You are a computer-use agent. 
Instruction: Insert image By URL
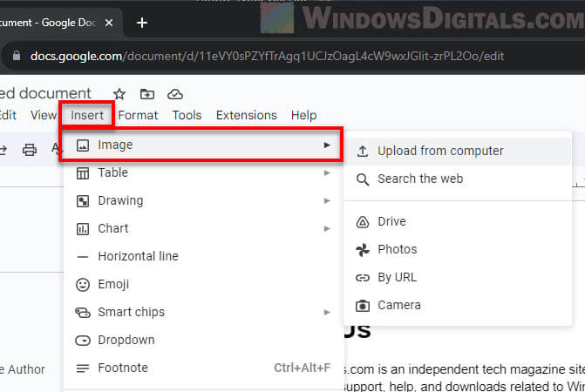pyautogui.click(x=458, y=278)
